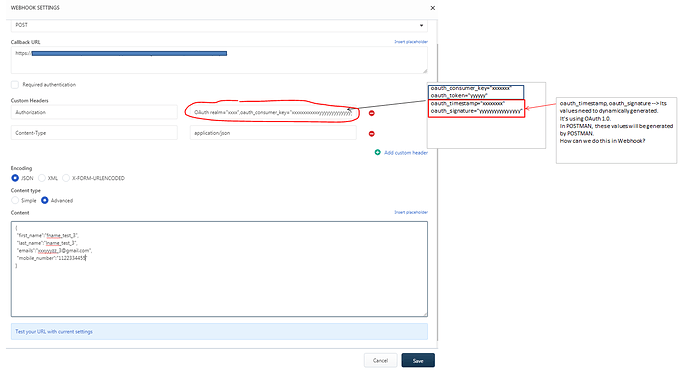Viewport: 690px width, 377px height.
Task: Close the Webhook Settings dialog
Action: coord(433,8)
